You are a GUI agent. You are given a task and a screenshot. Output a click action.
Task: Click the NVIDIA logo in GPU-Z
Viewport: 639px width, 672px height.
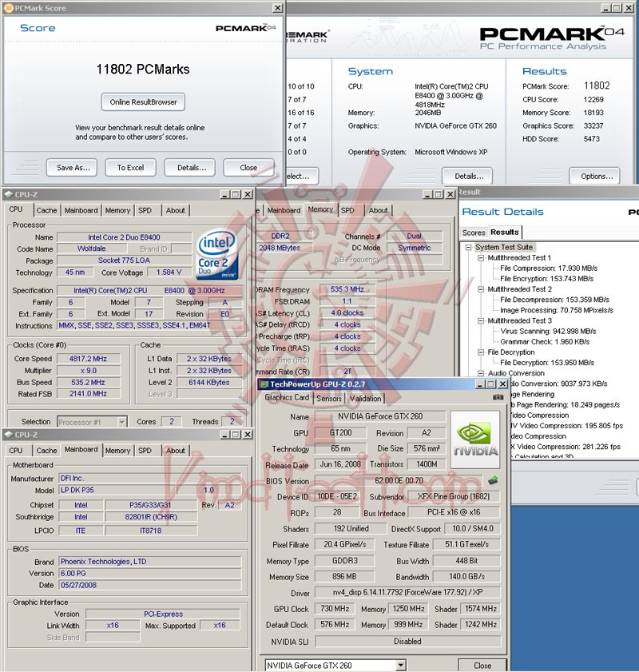[475, 439]
